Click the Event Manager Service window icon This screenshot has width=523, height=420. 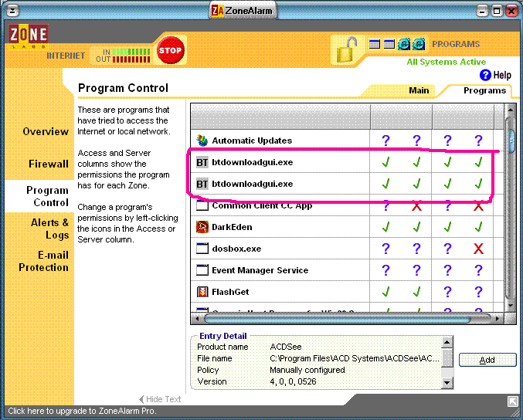click(x=202, y=270)
